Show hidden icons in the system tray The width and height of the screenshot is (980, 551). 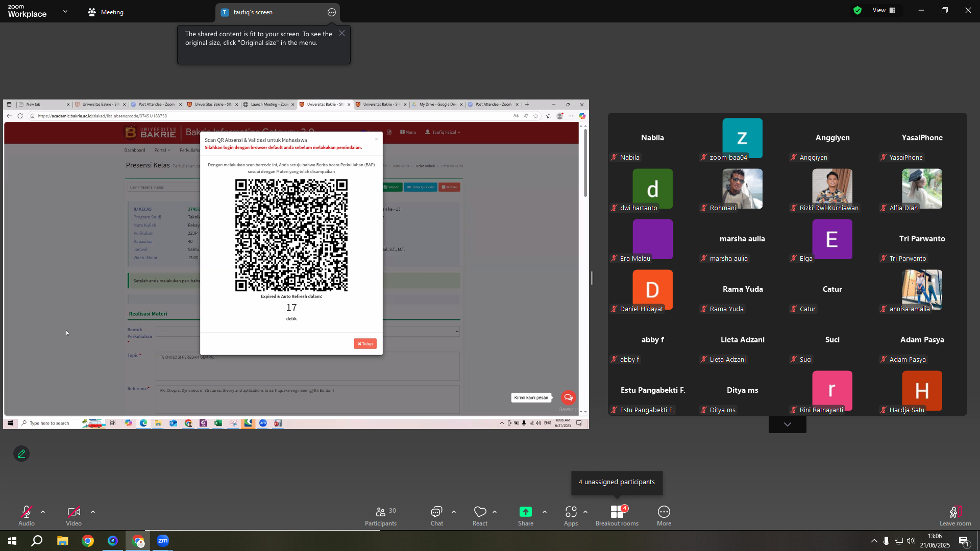(x=874, y=541)
